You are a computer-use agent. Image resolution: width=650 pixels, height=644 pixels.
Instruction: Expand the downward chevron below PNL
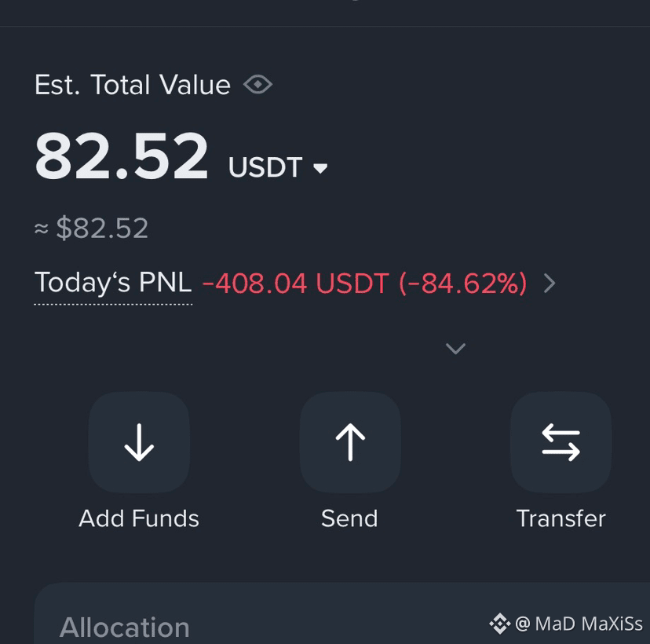click(x=455, y=349)
